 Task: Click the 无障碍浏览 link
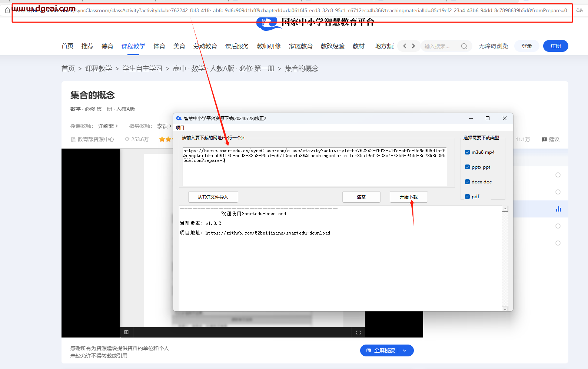[494, 46]
